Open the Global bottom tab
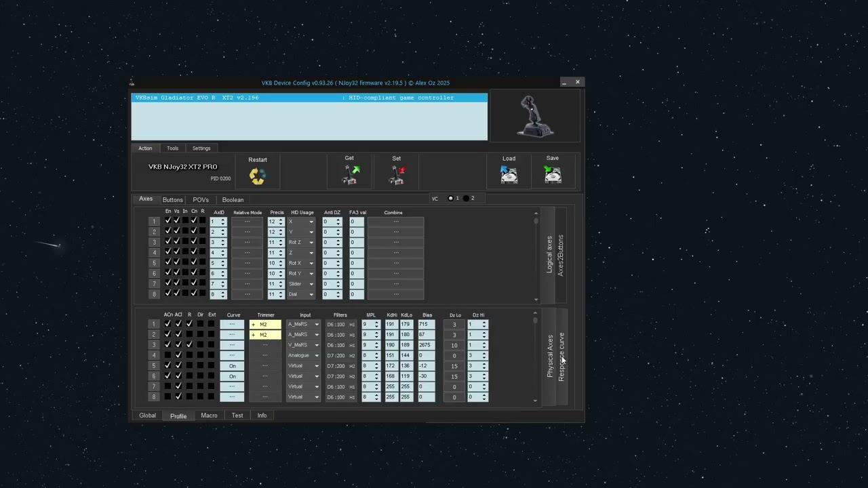 tap(147, 415)
